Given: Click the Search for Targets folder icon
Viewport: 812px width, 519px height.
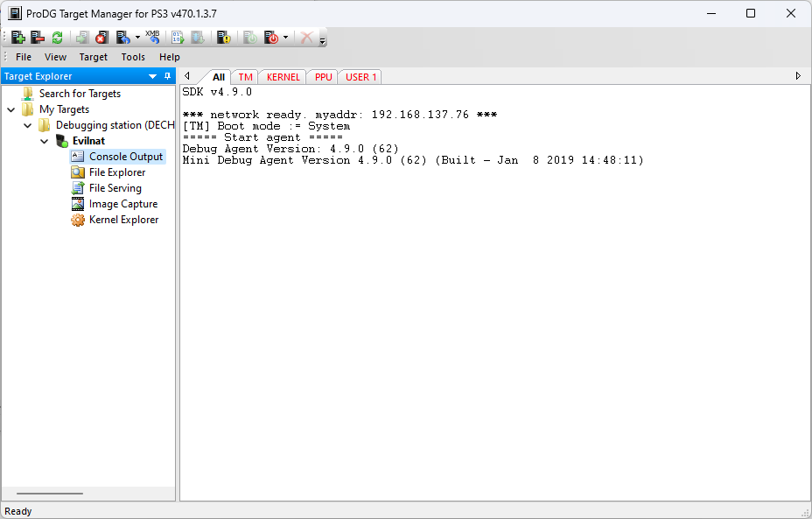Looking at the screenshot, I should (27, 94).
